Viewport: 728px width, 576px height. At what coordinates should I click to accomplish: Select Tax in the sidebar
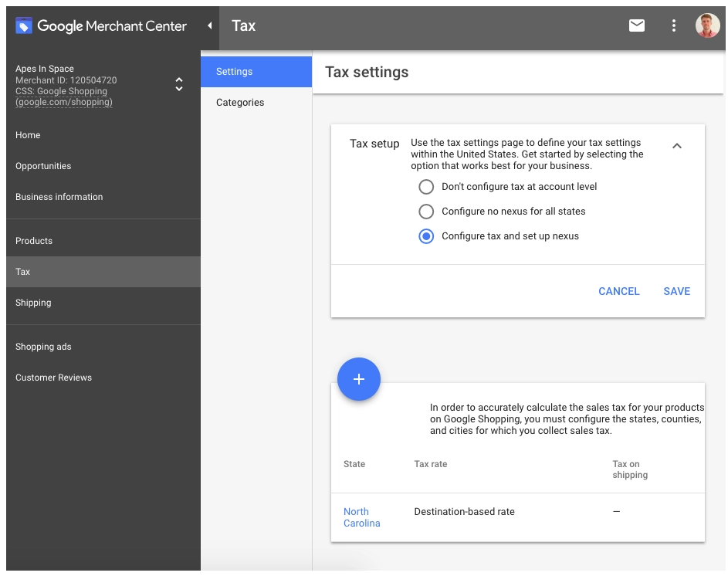click(103, 272)
